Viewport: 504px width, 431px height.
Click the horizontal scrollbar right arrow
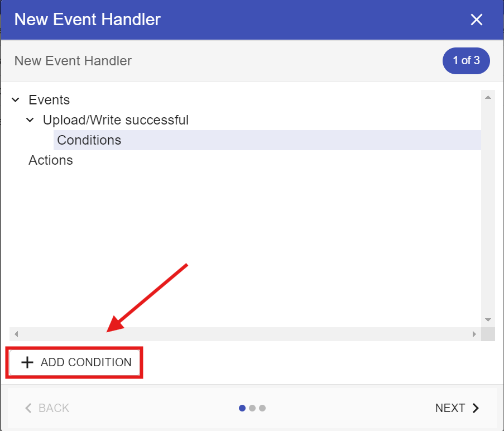pos(474,334)
